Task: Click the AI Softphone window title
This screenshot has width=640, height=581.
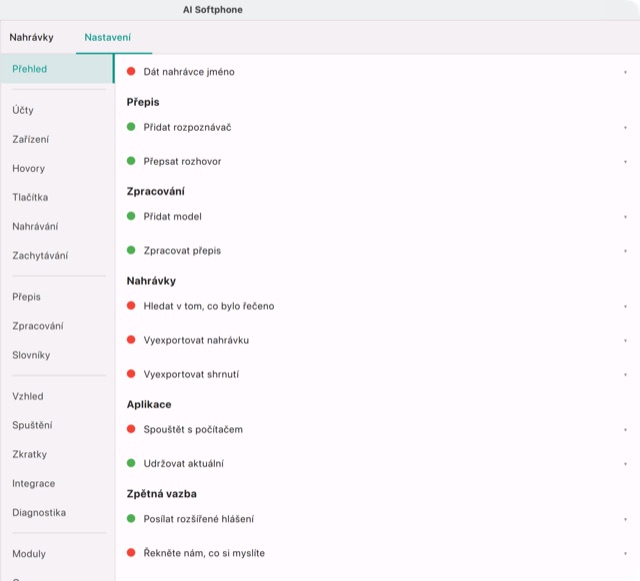Action: (x=213, y=10)
